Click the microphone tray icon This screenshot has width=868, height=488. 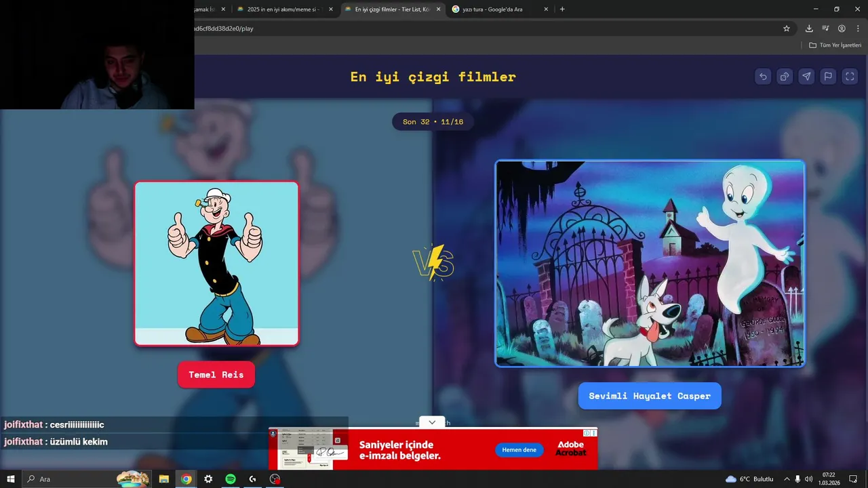797,479
